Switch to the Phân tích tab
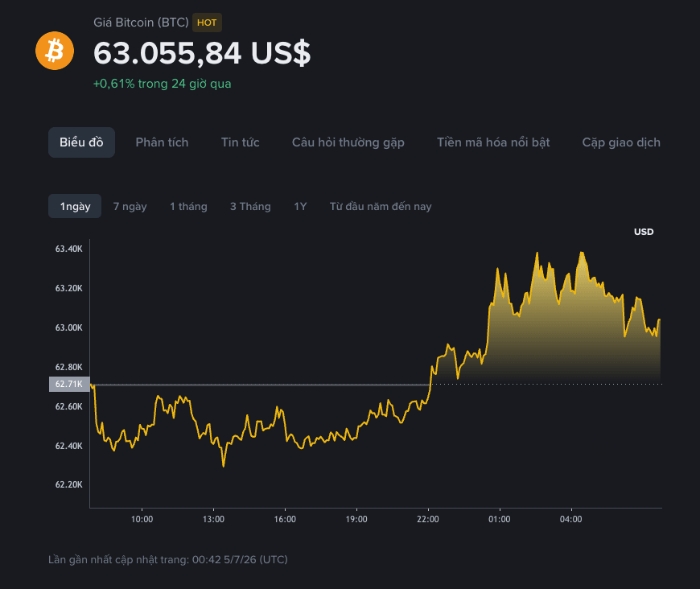 pyautogui.click(x=162, y=142)
